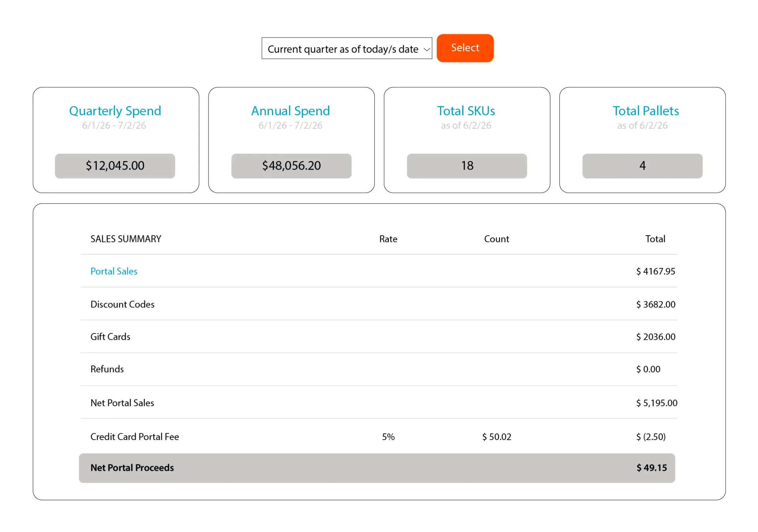This screenshot has height=532, width=758.
Task: Click the Total SKUs card title
Action: point(466,111)
